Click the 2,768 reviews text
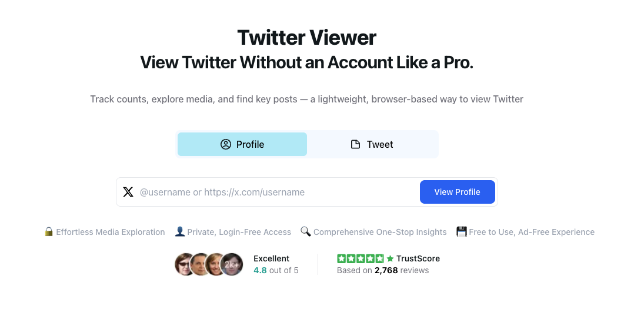This screenshot has height=325, width=644. tap(402, 270)
